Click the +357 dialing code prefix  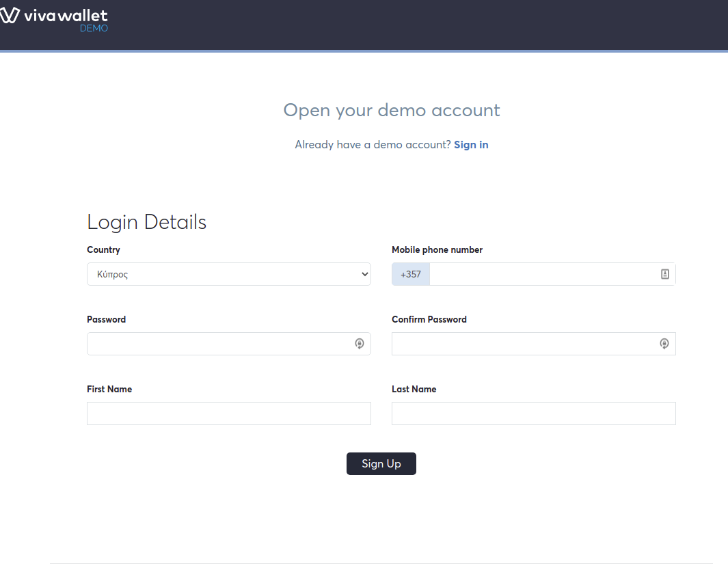tap(410, 274)
